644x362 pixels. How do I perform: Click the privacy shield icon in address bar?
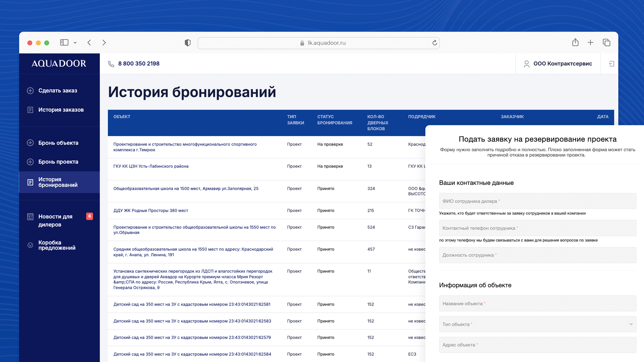coord(188,42)
